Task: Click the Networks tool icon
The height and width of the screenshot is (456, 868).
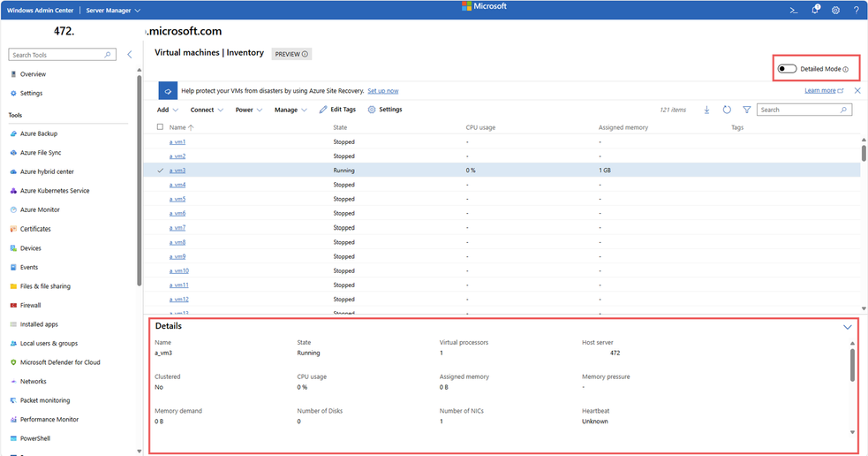Action: (13, 381)
